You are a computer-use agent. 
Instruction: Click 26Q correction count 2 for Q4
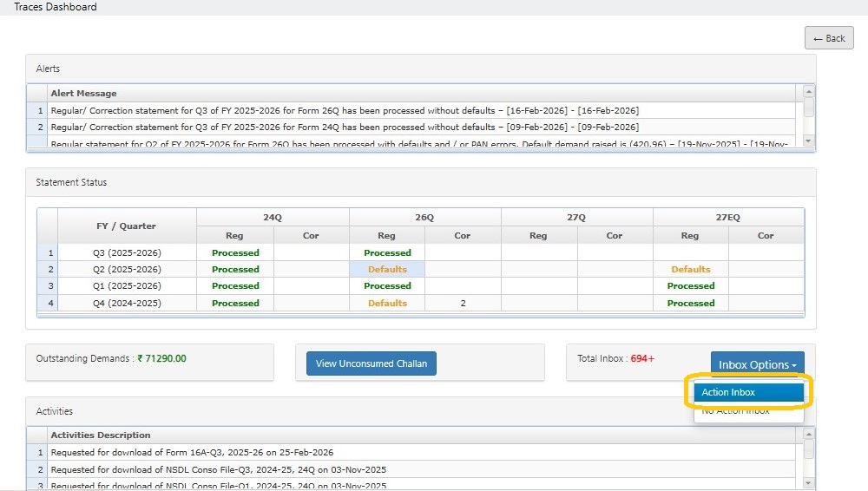[463, 304]
